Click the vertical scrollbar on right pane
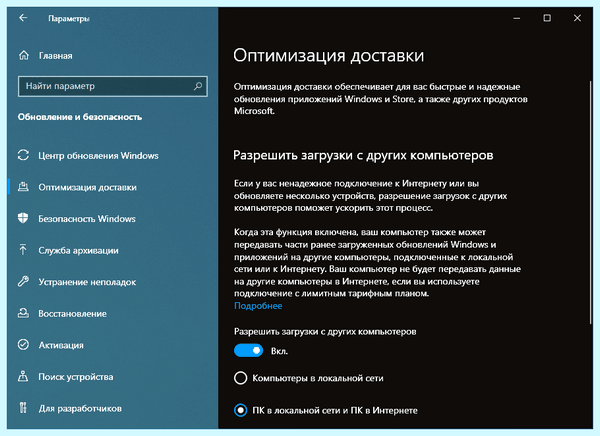The image size is (600, 436). coord(590,203)
